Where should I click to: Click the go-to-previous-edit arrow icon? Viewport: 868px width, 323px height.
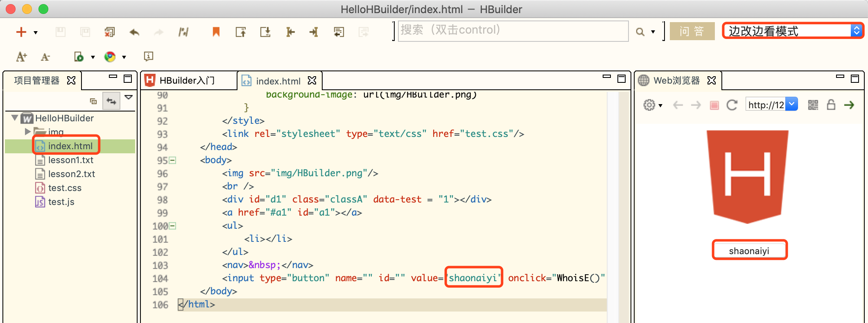(x=290, y=32)
